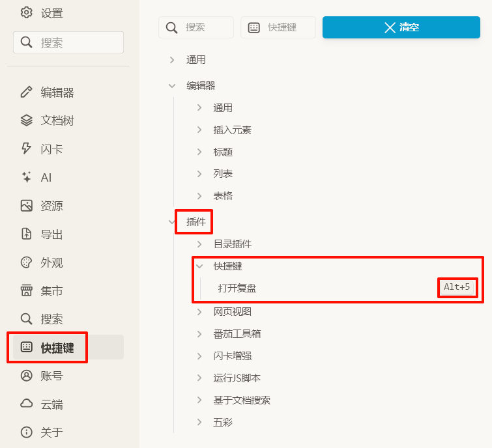492x448 pixels.
Task: Focus the sidebar 搜索 input field
Action: point(68,42)
